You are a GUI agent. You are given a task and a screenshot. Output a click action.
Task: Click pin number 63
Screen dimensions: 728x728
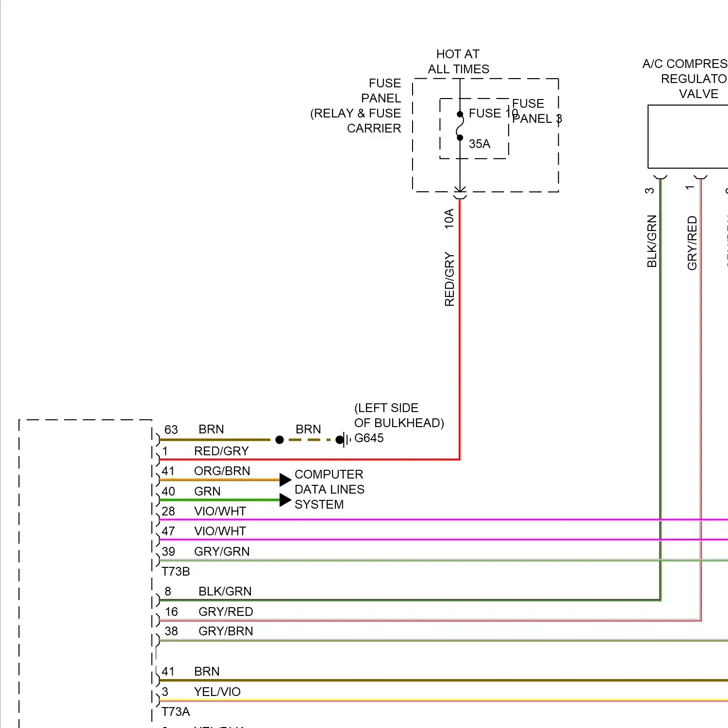click(x=171, y=430)
